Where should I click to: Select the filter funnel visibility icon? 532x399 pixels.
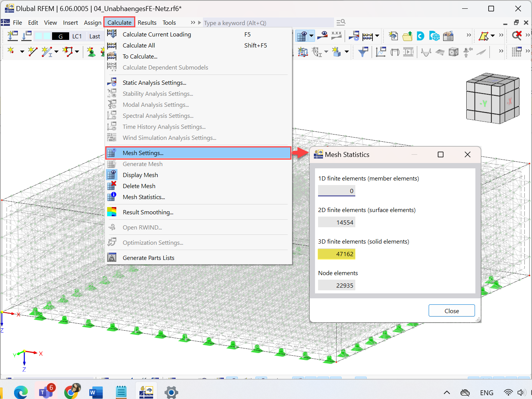[x=363, y=52]
